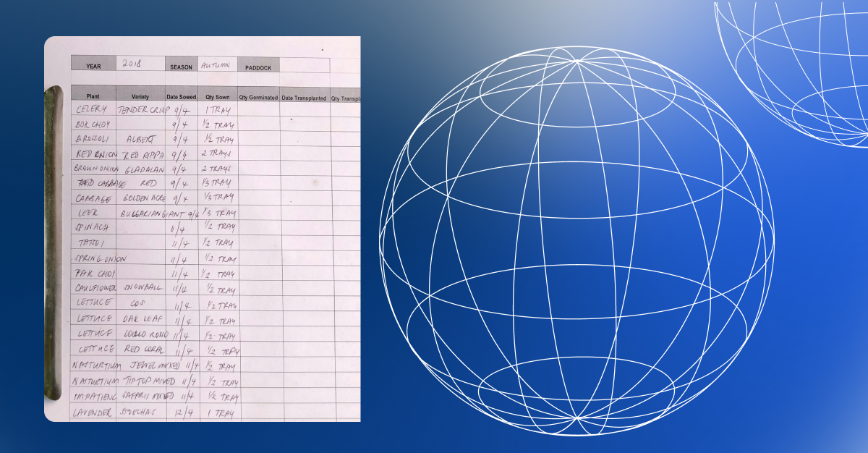The width and height of the screenshot is (868, 453).
Task: Click the BROWN ONION plant cell
Action: (95, 168)
